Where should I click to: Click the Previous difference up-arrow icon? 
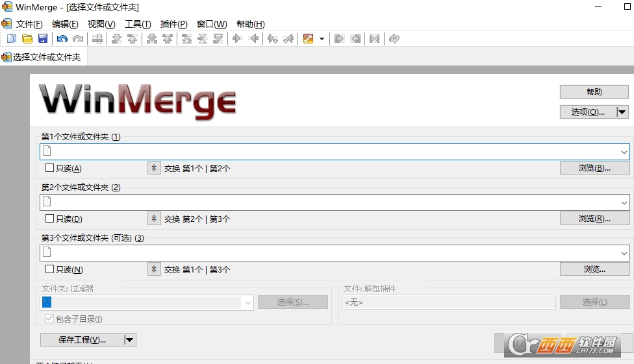[133, 39]
